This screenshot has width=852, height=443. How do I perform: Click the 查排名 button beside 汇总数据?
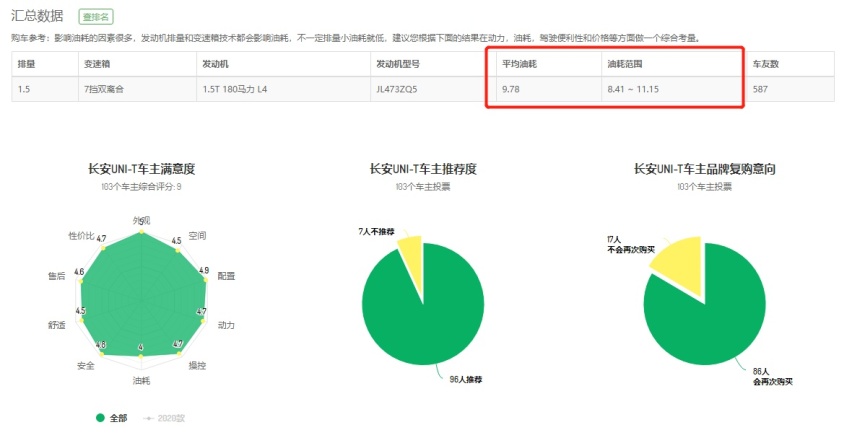point(96,17)
